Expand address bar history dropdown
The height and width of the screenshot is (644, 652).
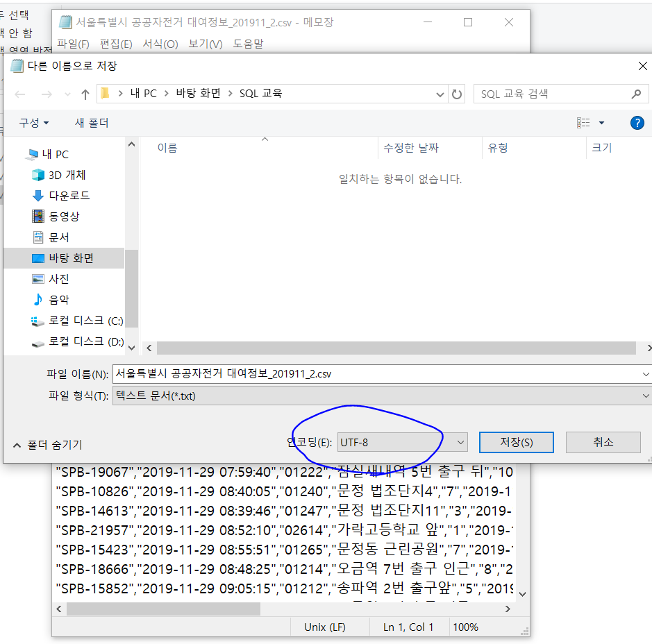(440, 94)
